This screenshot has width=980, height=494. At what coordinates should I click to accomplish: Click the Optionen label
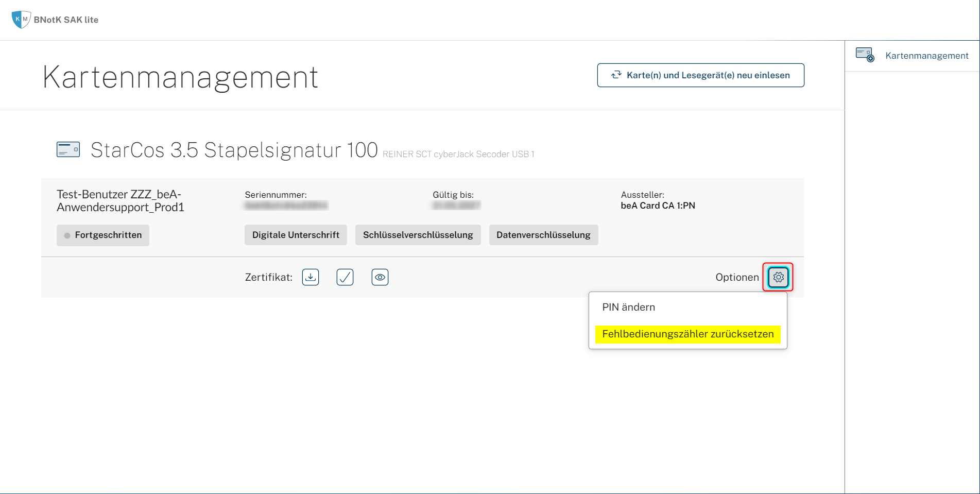coord(737,277)
